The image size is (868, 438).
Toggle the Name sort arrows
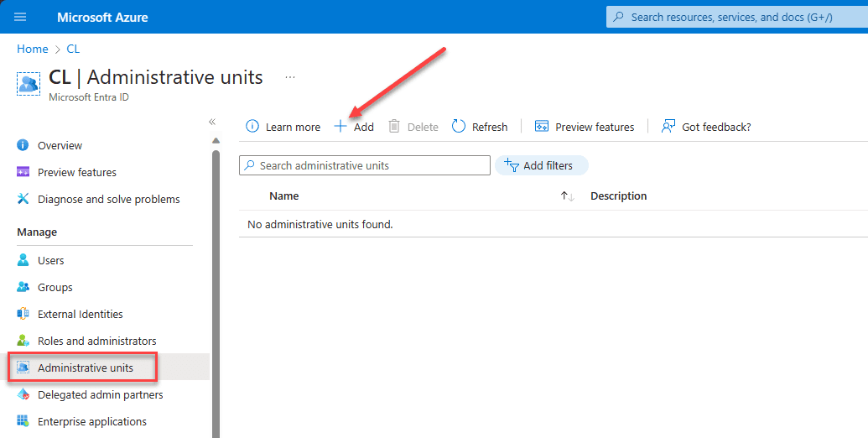tap(568, 196)
